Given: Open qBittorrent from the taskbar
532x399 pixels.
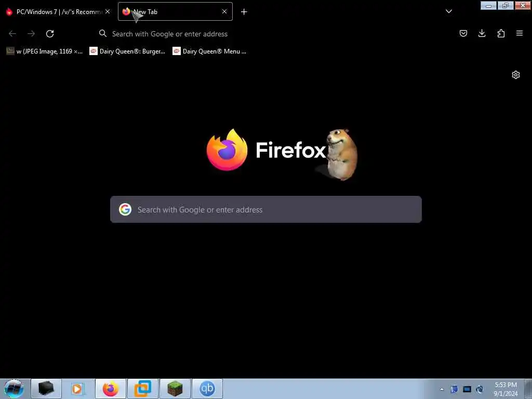Looking at the screenshot, I should [207, 389].
